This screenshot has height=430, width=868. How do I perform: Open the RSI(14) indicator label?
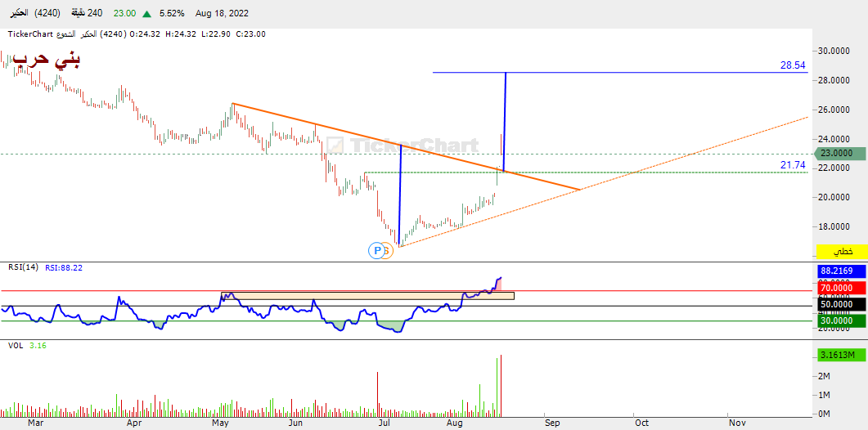23,267
